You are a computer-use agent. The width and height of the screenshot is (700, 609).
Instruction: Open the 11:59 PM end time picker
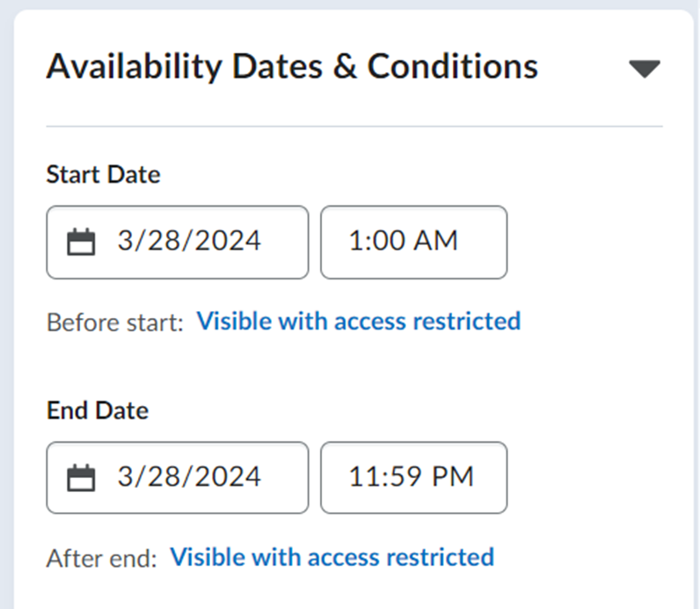coord(413,478)
